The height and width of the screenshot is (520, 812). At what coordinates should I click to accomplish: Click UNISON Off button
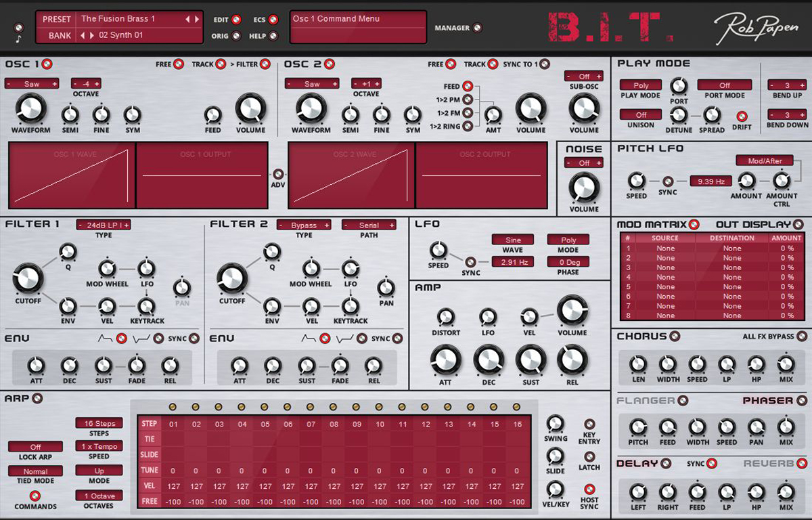(641, 114)
